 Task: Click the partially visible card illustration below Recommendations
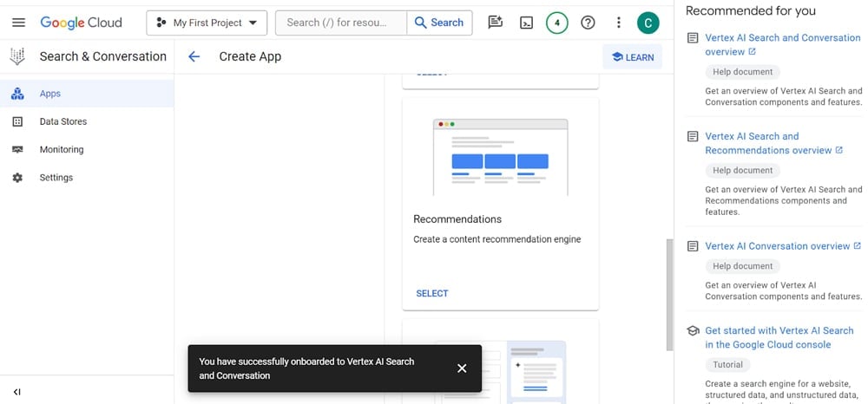[x=501, y=371]
